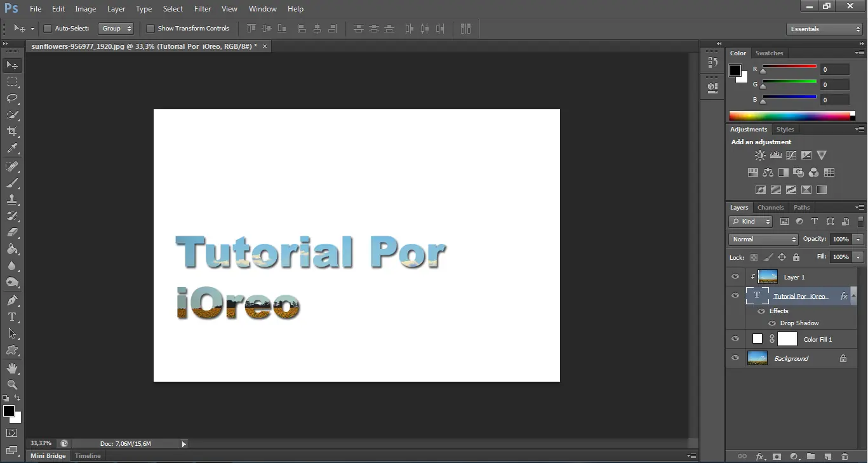Select the Rectangular Marquee tool

(x=12, y=82)
